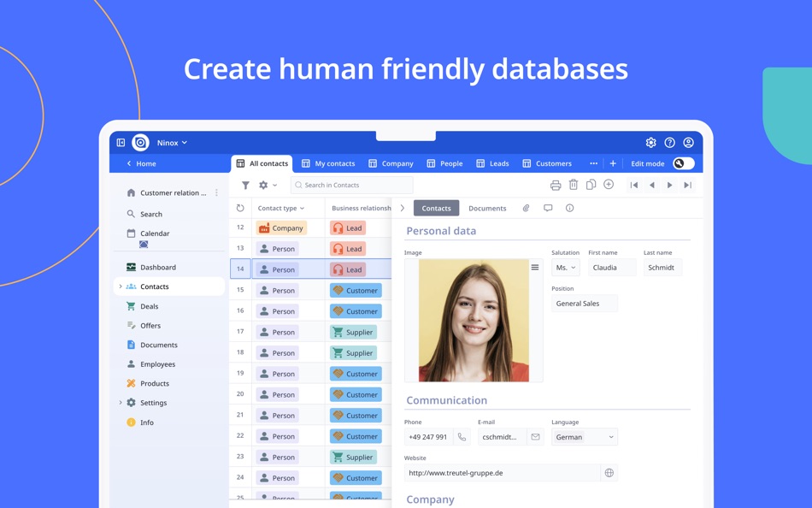The image size is (812, 508).
Task: Show more tabs with ellipsis
Action: tap(593, 163)
